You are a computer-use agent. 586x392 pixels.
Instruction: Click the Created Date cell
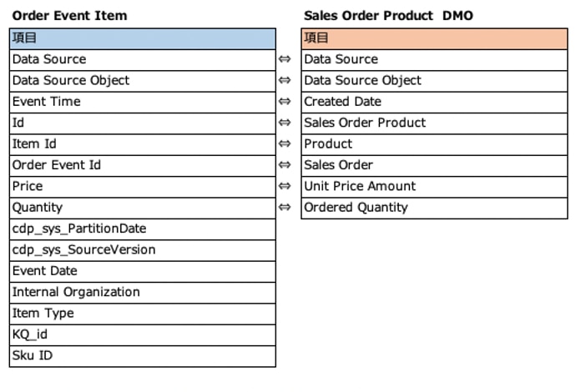[x=434, y=102]
